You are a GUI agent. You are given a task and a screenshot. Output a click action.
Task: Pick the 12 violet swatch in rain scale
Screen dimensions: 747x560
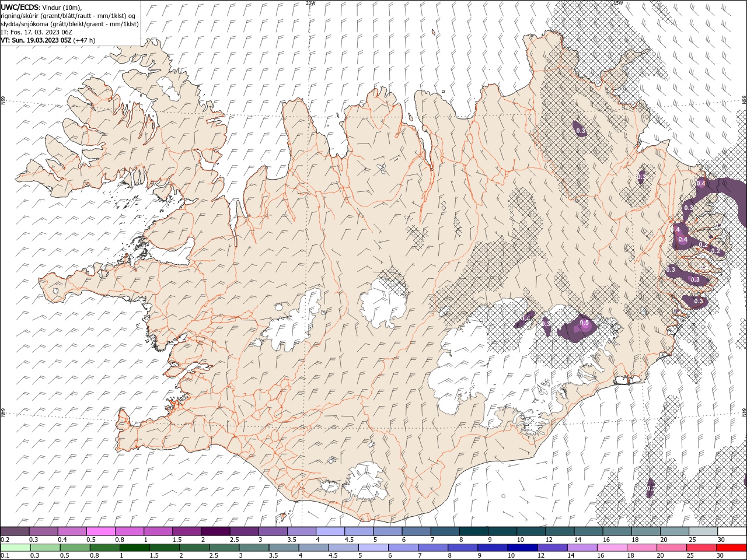[551, 548]
